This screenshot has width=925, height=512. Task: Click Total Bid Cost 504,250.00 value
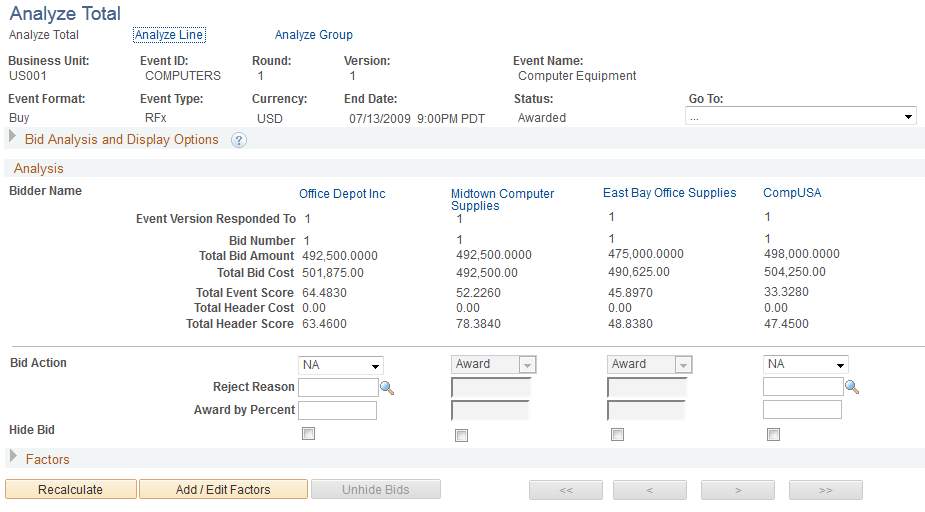795,272
